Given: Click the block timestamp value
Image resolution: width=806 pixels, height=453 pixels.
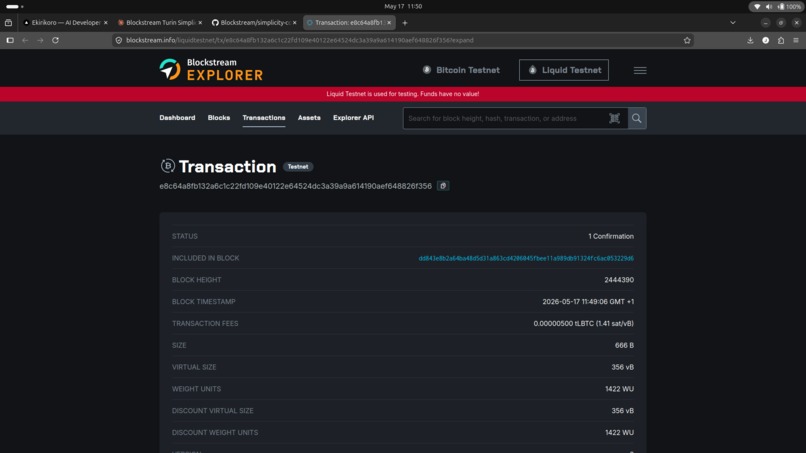Looking at the screenshot, I should point(588,301).
